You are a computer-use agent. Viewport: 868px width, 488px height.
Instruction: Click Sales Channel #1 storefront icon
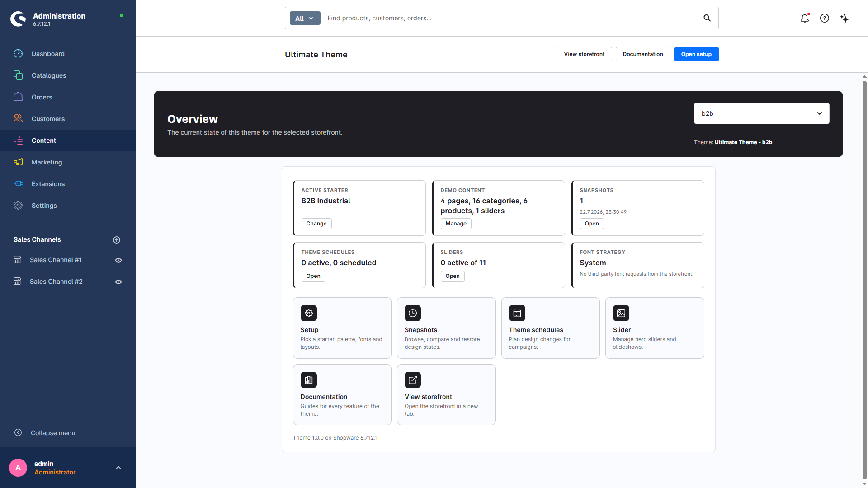(x=17, y=260)
